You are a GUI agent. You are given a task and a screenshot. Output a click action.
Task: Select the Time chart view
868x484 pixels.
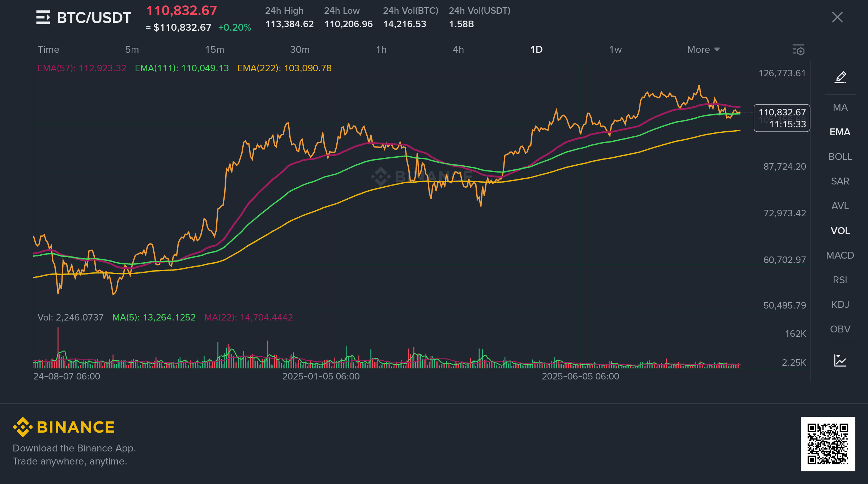point(48,50)
